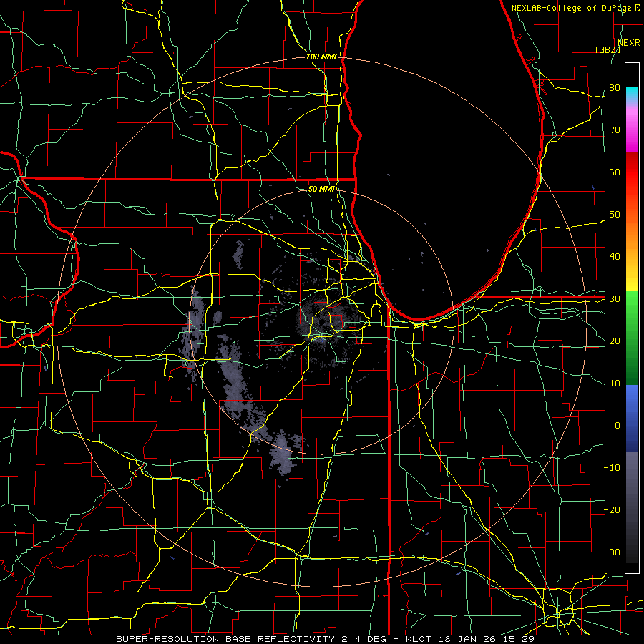644x644 pixels.
Task: Click the -20 value on the dBZ scale
Action: pyautogui.click(x=612, y=509)
